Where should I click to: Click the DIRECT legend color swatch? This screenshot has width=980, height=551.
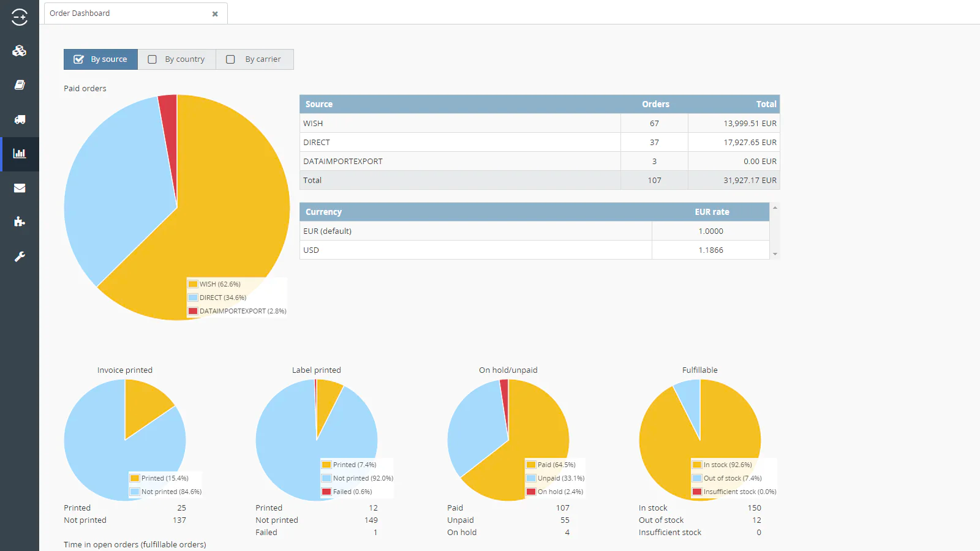(193, 298)
